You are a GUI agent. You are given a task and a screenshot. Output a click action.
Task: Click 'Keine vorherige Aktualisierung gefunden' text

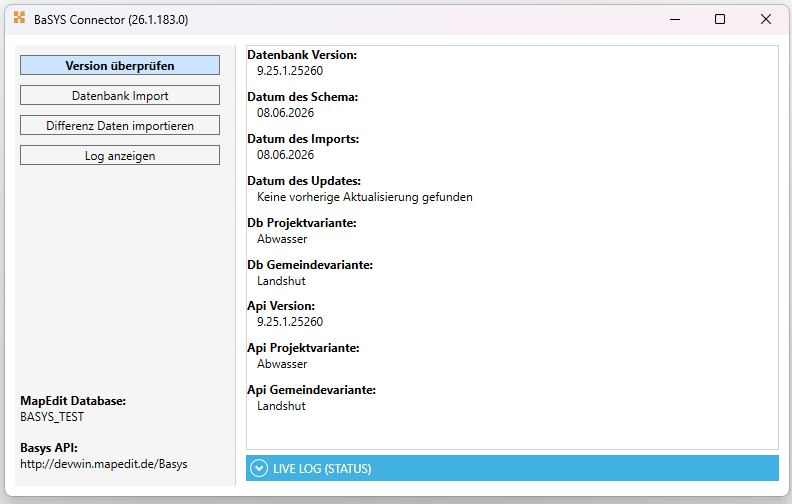365,197
